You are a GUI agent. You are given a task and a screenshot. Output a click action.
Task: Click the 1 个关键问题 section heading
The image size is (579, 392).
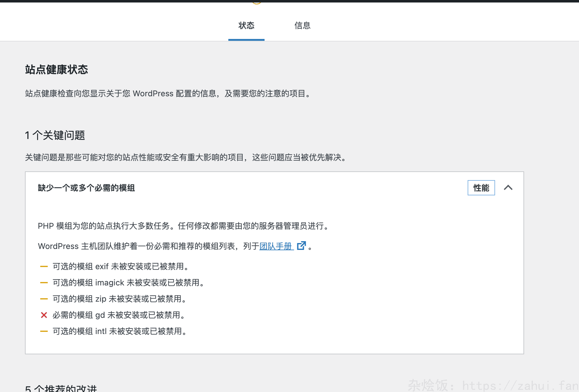[55, 135]
